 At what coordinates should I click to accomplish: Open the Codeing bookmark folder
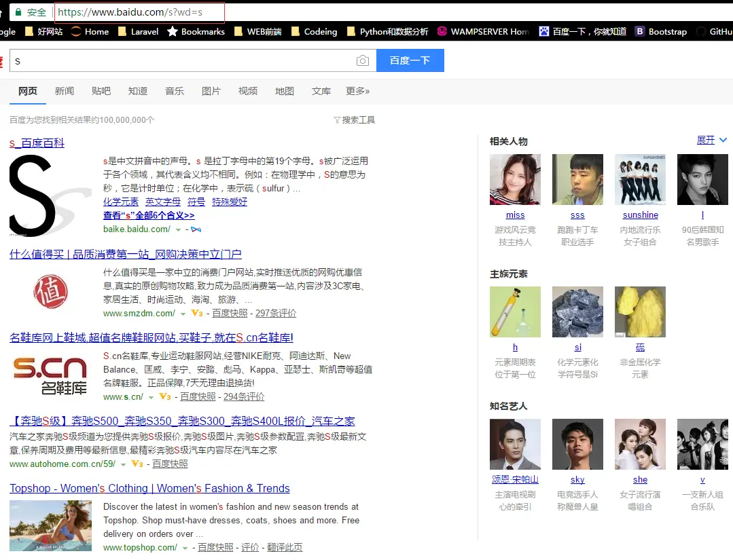pyautogui.click(x=314, y=31)
